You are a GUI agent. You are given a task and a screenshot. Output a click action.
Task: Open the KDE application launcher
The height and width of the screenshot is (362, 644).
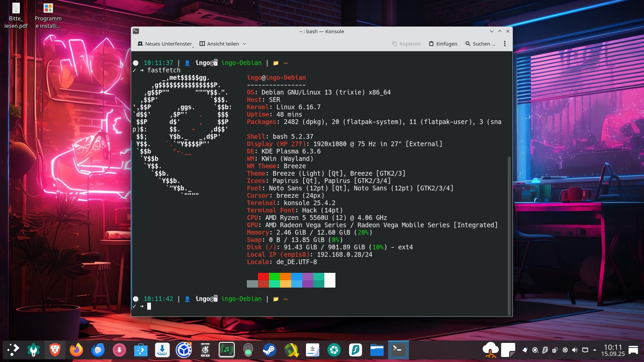[x=13, y=350]
